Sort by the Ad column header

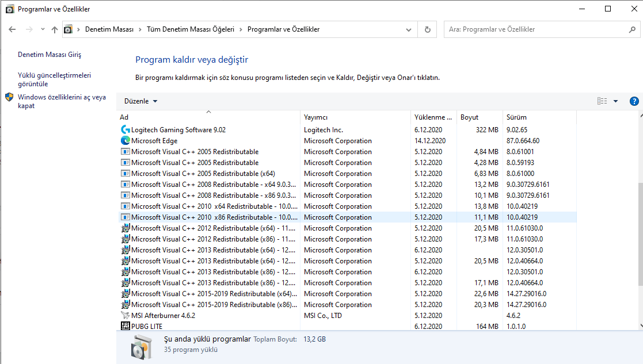coord(208,117)
